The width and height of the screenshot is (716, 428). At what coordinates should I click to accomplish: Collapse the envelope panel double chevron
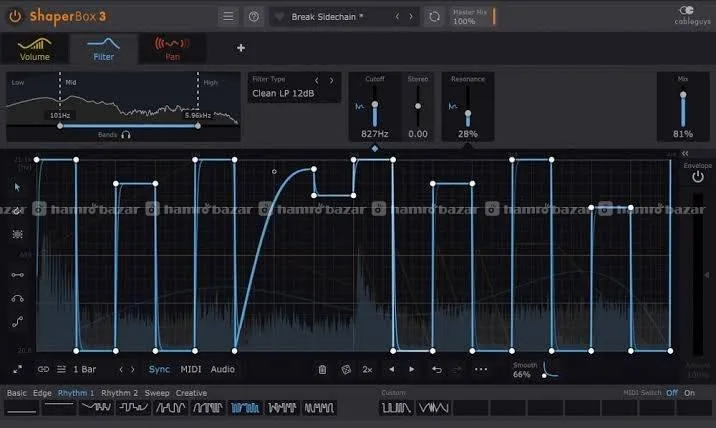tap(685, 153)
